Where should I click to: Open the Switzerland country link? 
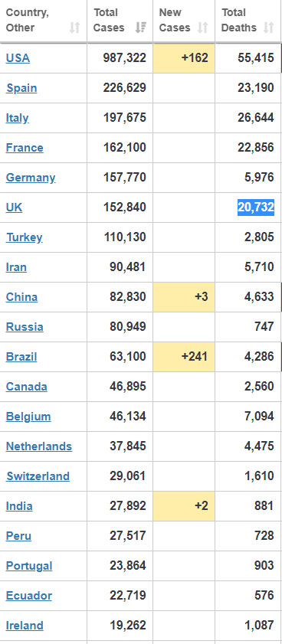point(38,476)
